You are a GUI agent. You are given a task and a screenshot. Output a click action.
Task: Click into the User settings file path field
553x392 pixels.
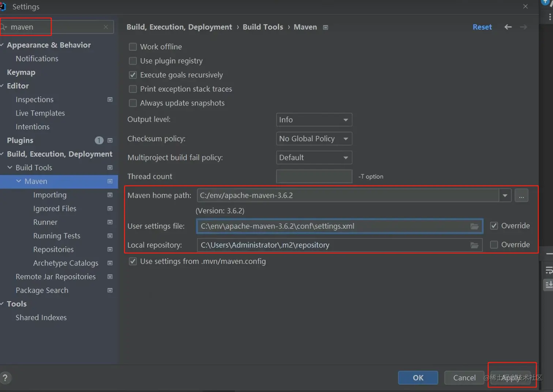click(340, 226)
